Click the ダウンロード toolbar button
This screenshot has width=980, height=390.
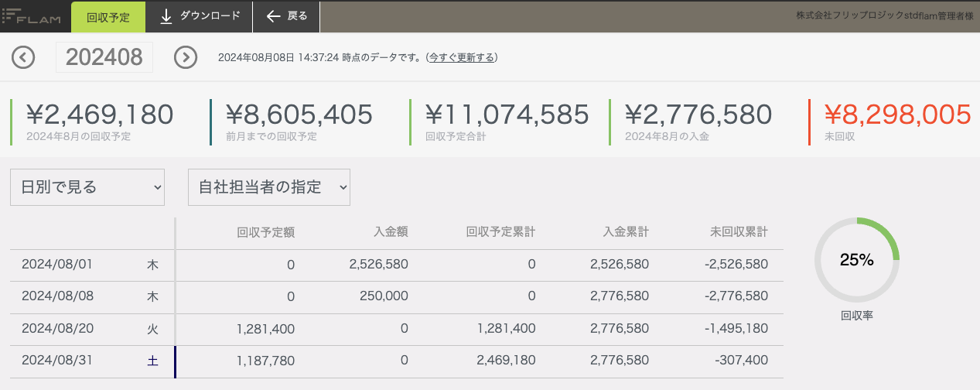(x=200, y=16)
